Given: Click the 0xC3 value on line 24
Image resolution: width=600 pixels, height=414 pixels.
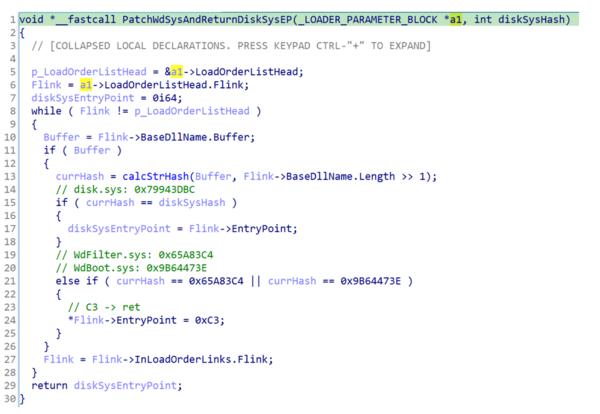Looking at the screenshot, I should [x=207, y=320].
